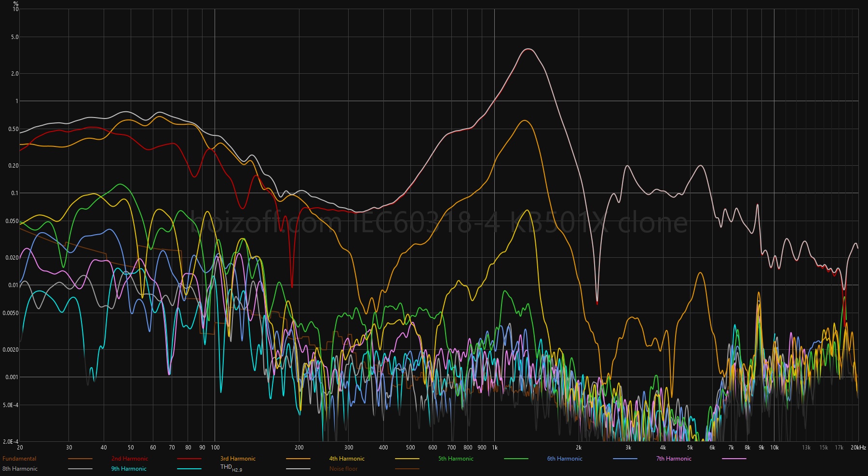The image size is (868, 476).
Task: Click the white THD line swatch
Action: pyautogui.click(x=298, y=469)
